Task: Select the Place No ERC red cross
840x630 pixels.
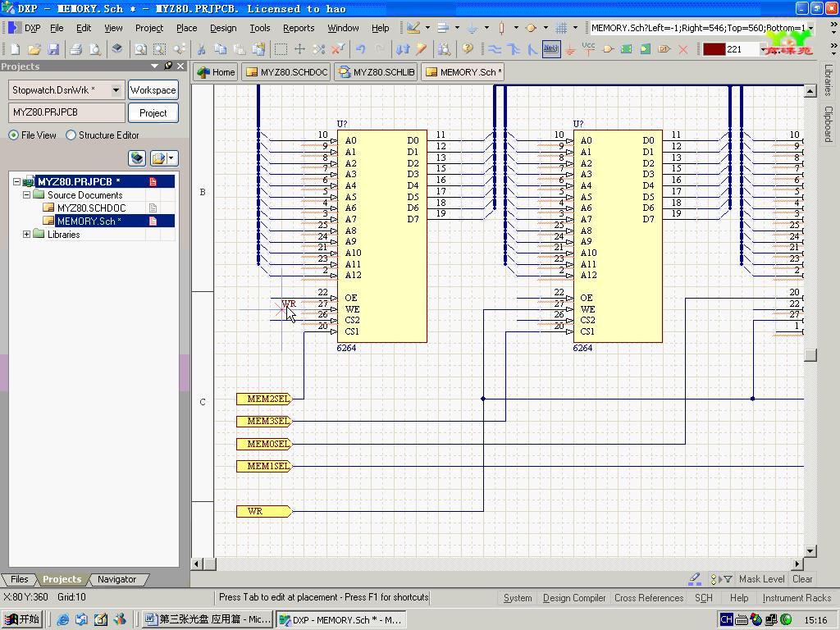Action: [x=683, y=49]
